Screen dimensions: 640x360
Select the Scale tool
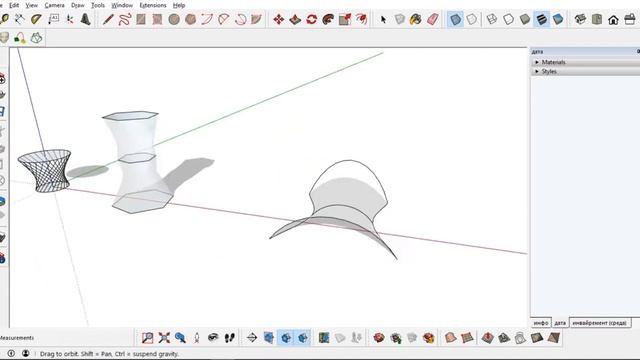point(345,19)
